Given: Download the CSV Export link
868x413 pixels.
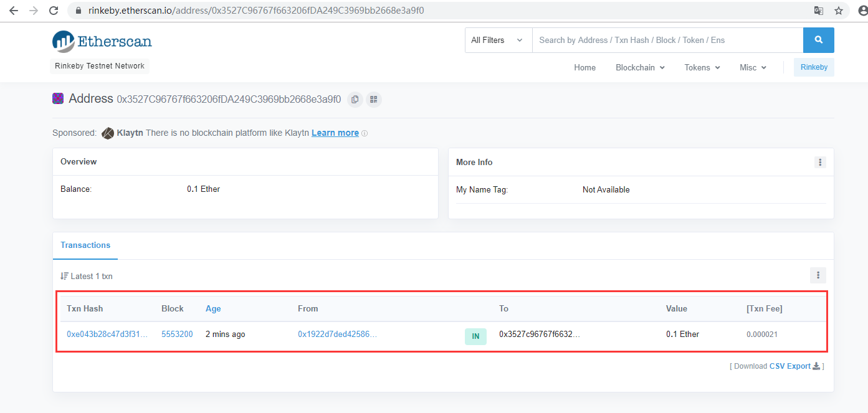Looking at the screenshot, I should click(789, 366).
